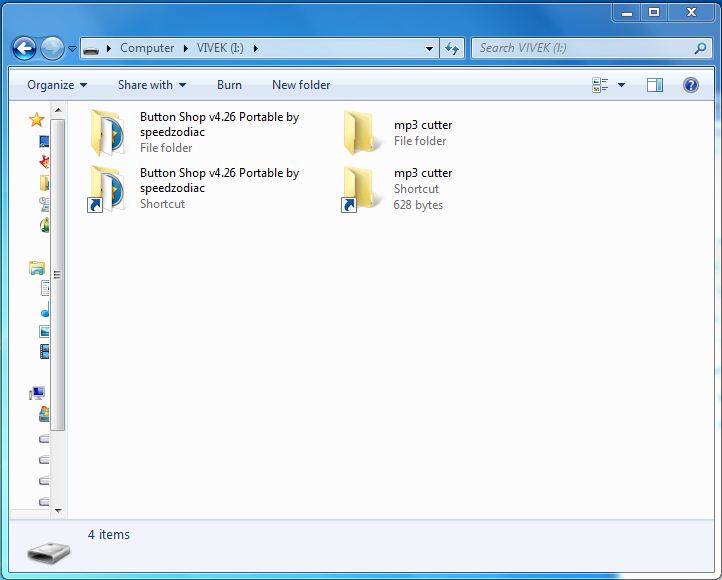The image size is (722, 580).
Task: Select mp3 cutter Shortcut icon
Action: [x=361, y=189]
